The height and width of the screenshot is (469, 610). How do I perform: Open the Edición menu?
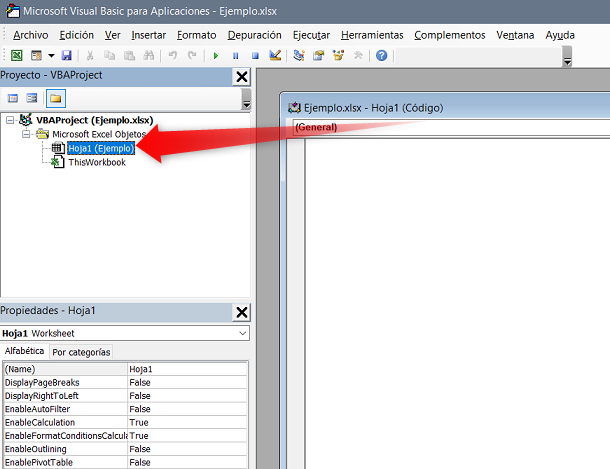(x=77, y=35)
